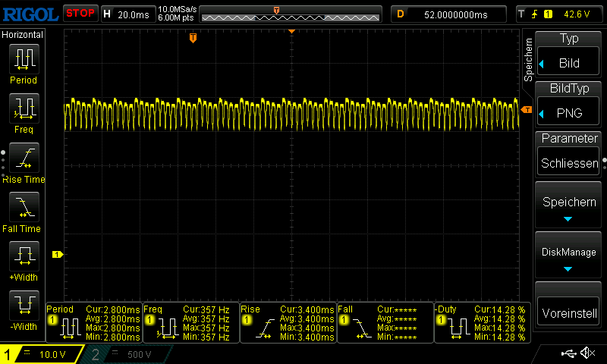Select the Freq measurement icon
This screenshot has height=364, width=607.
tap(23, 108)
